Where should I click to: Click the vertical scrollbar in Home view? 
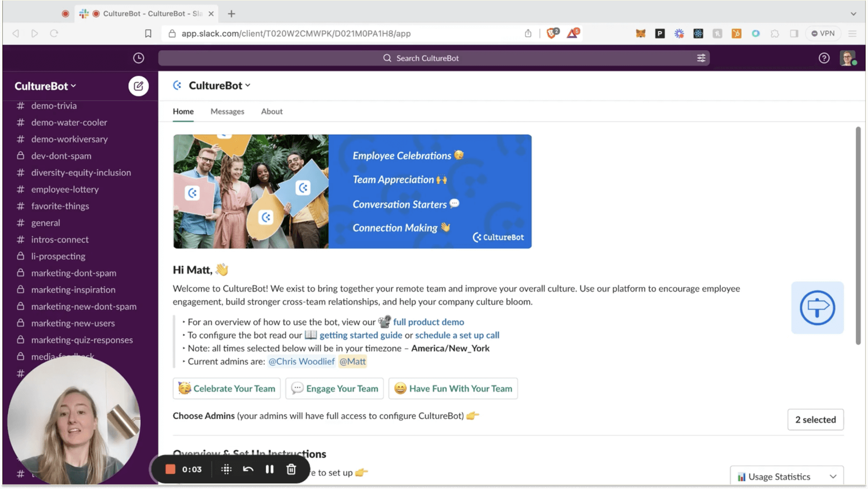(858, 235)
